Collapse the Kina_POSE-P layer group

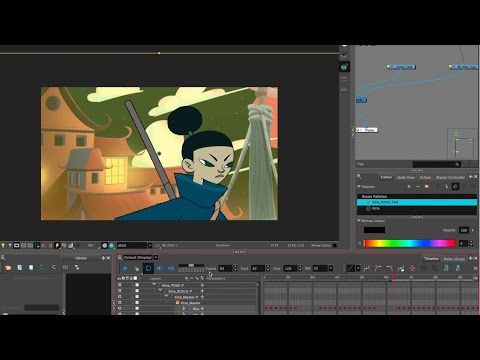tap(154, 285)
